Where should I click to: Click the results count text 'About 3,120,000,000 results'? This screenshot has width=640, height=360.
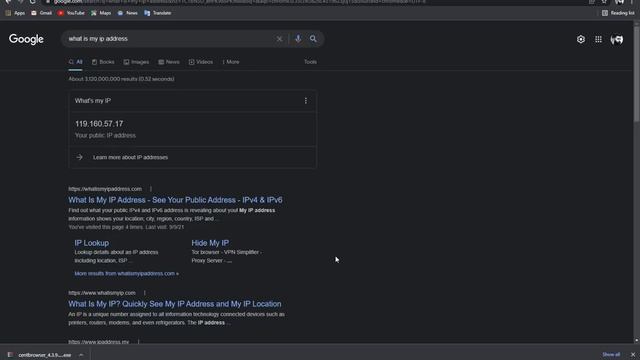121,79
